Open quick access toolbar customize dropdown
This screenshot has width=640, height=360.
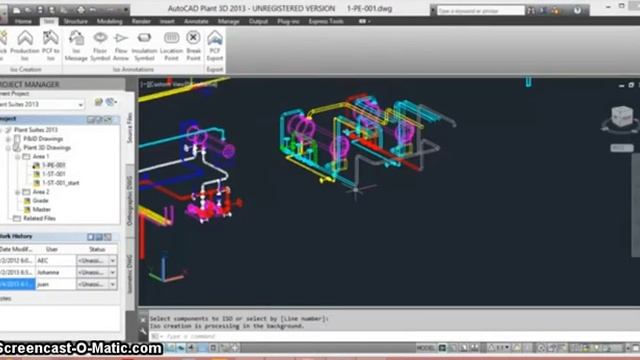[126, 10]
